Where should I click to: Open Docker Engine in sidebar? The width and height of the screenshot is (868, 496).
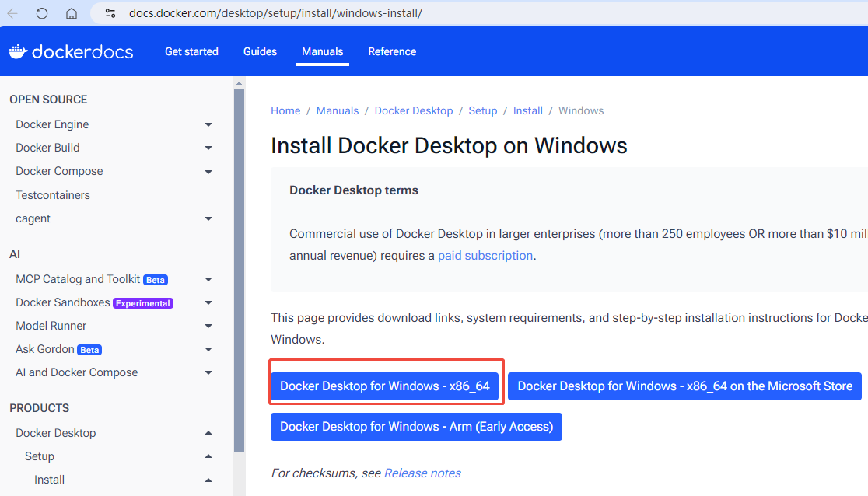point(52,124)
